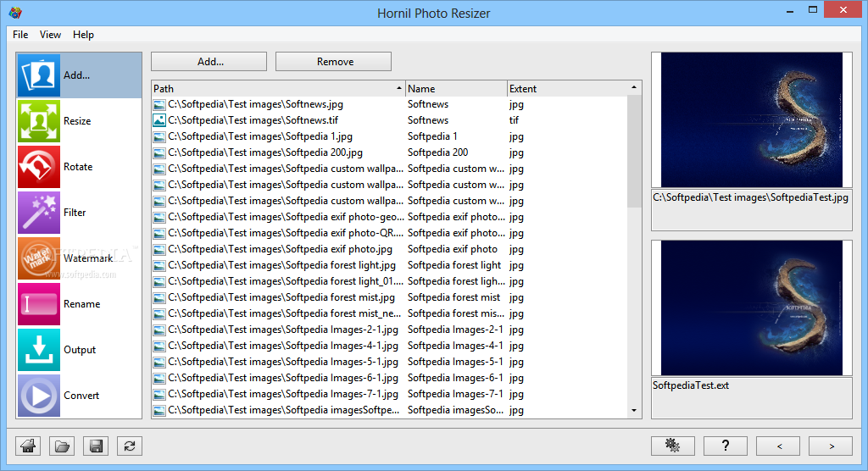
Task: Click the source path SoftpediaTest.jpg label
Action: tap(750, 197)
